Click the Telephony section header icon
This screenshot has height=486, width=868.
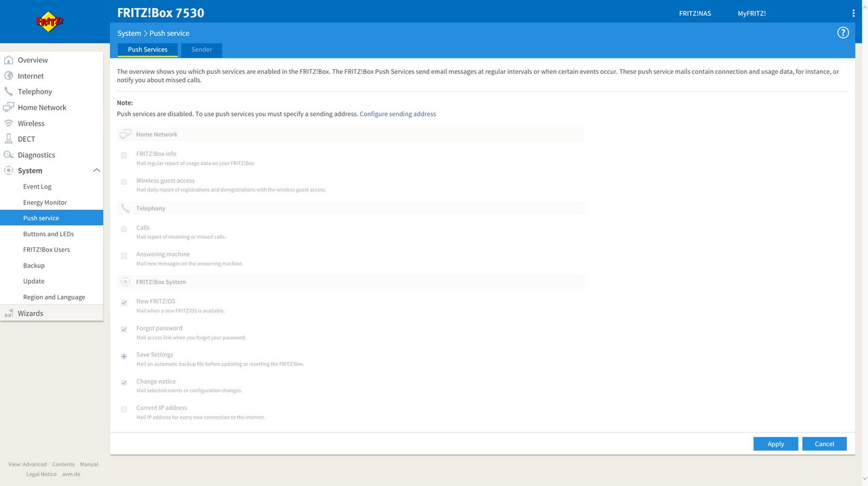(125, 208)
